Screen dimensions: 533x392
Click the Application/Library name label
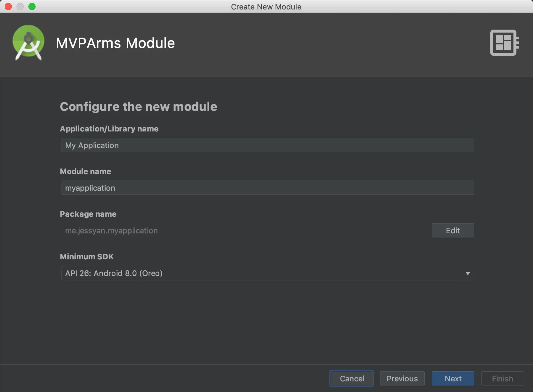pos(109,129)
